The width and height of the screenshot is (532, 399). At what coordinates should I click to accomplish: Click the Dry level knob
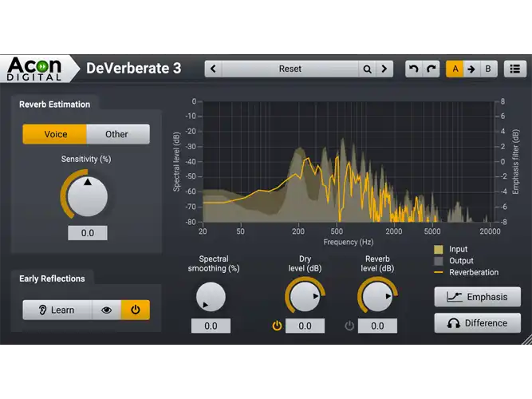(x=305, y=296)
